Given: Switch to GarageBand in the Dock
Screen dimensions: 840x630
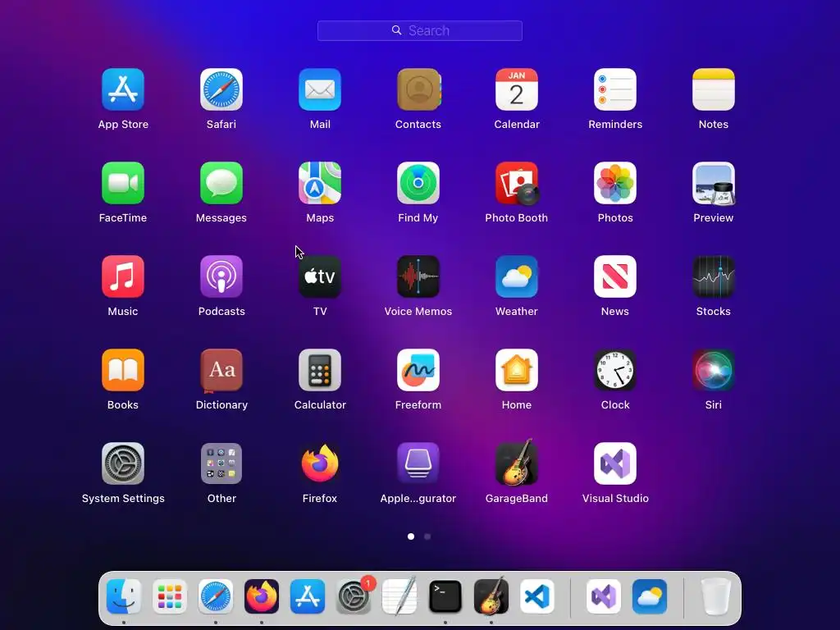Looking at the screenshot, I should [491, 596].
